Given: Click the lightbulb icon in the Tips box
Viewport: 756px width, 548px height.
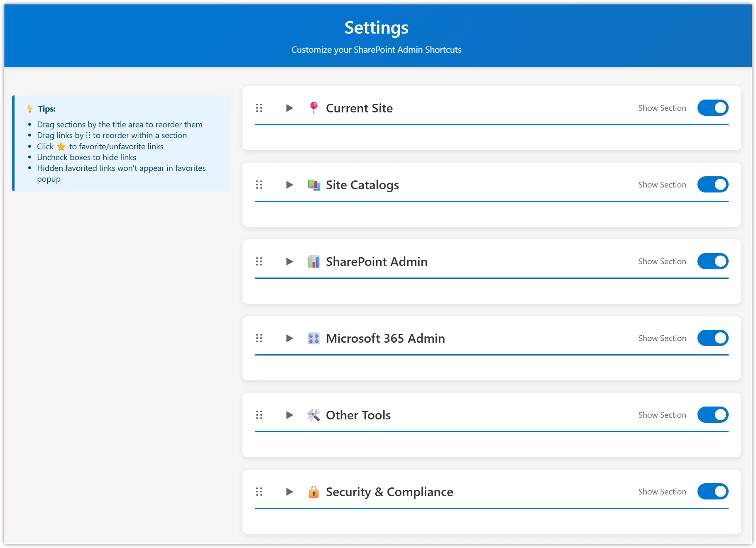Looking at the screenshot, I should coord(30,108).
